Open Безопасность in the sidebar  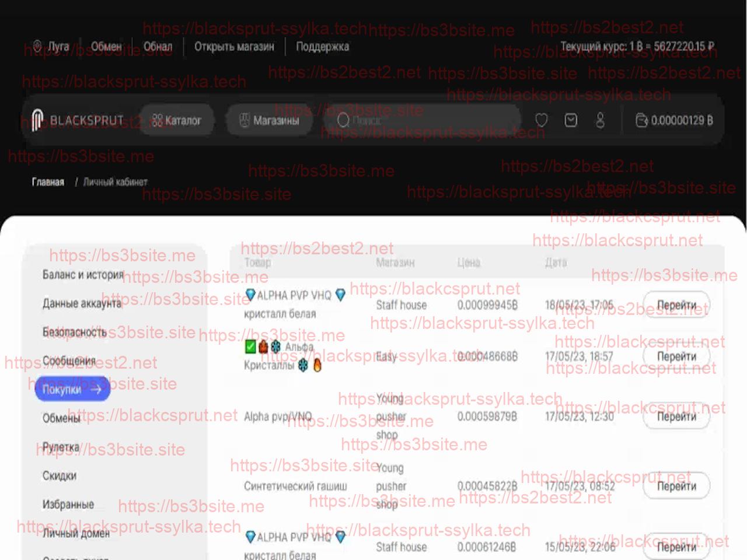[x=75, y=332]
